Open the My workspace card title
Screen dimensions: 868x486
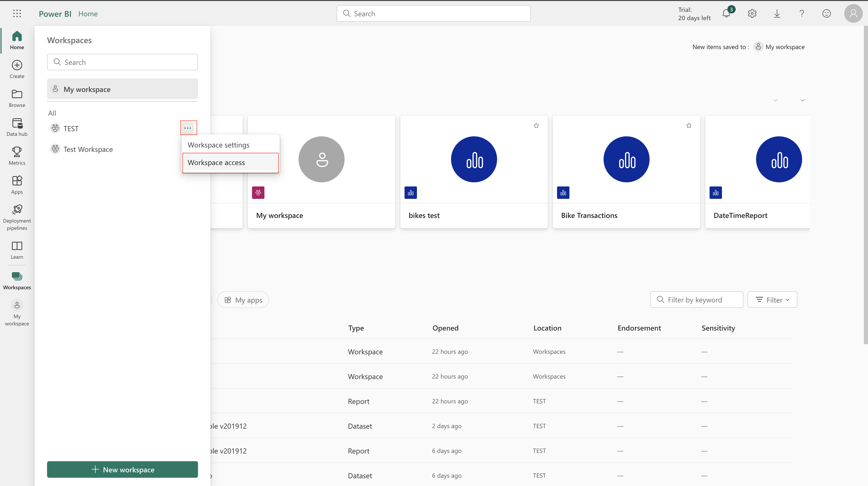pos(279,215)
